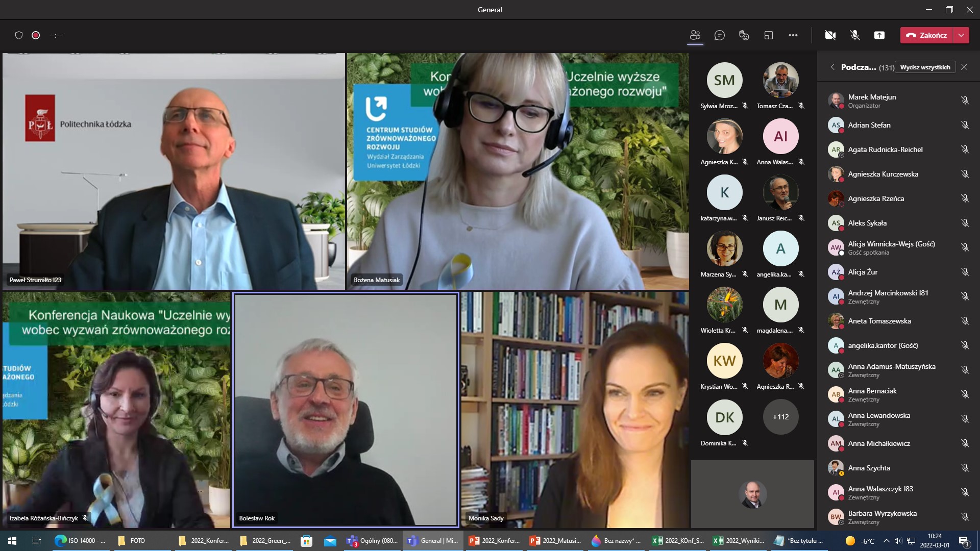Toggle Marek Matejun's microphone icon
The width and height of the screenshot is (980, 551).
[x=965, y=101]
